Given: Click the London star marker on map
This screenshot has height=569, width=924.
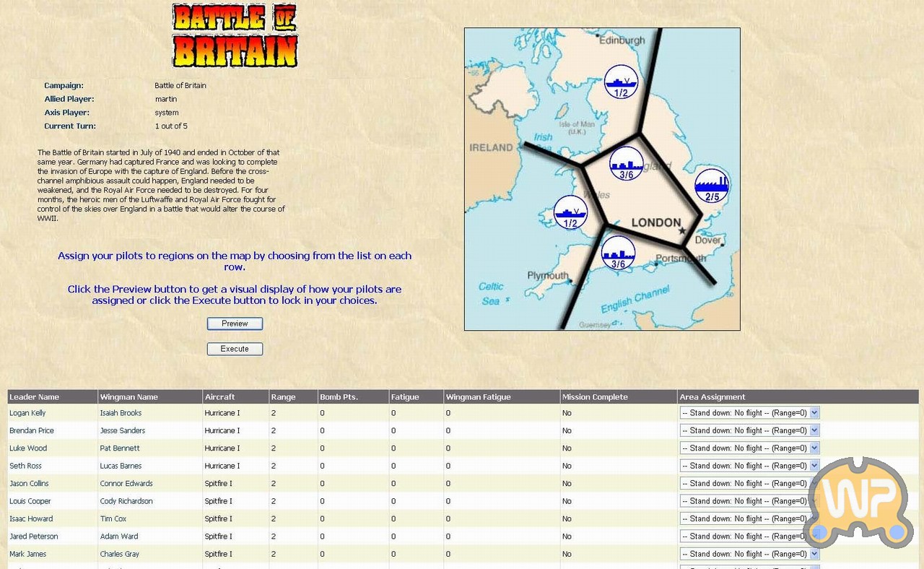Looking at the screenshot, I should click(x=681, y=231).
